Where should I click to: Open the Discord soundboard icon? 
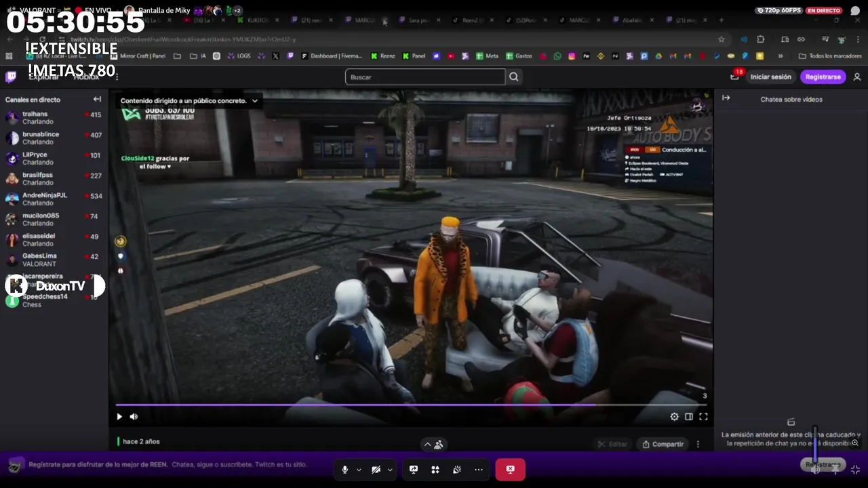pyautogui.click(x=457, y=469)
